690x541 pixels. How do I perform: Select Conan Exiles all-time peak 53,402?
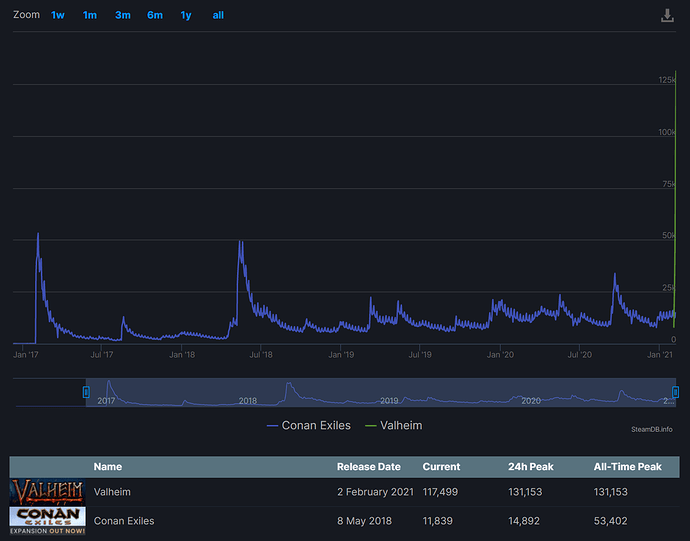point(610,521)
